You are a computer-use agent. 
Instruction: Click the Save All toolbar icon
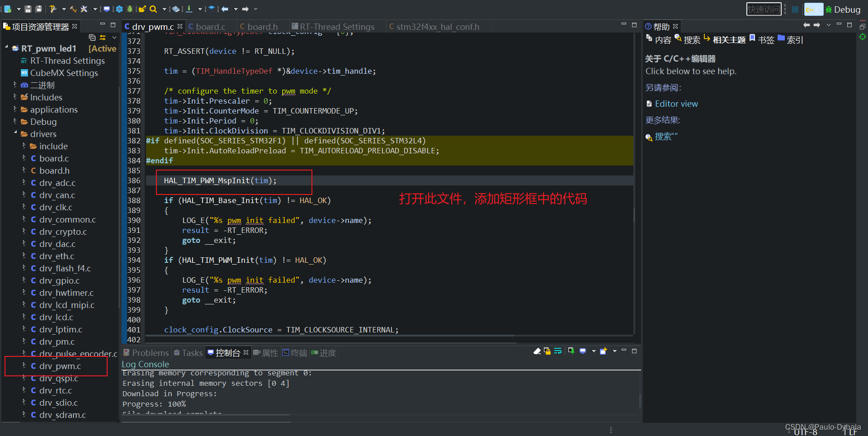point(38,9)
